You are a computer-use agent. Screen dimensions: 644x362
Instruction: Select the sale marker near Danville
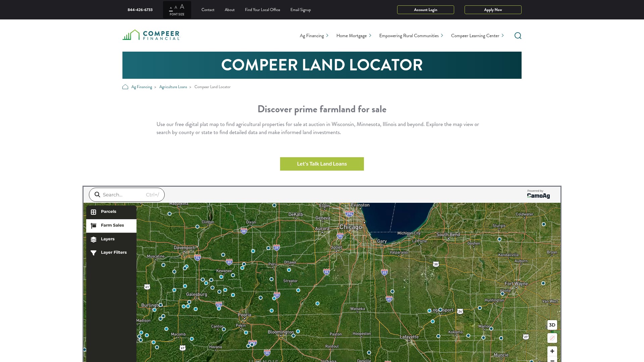(369, 353)
